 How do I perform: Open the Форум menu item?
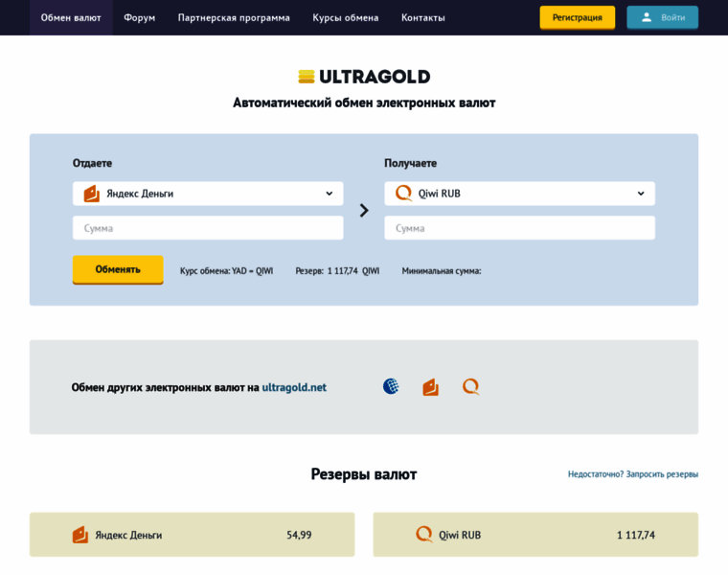click(x=139, y=17)
